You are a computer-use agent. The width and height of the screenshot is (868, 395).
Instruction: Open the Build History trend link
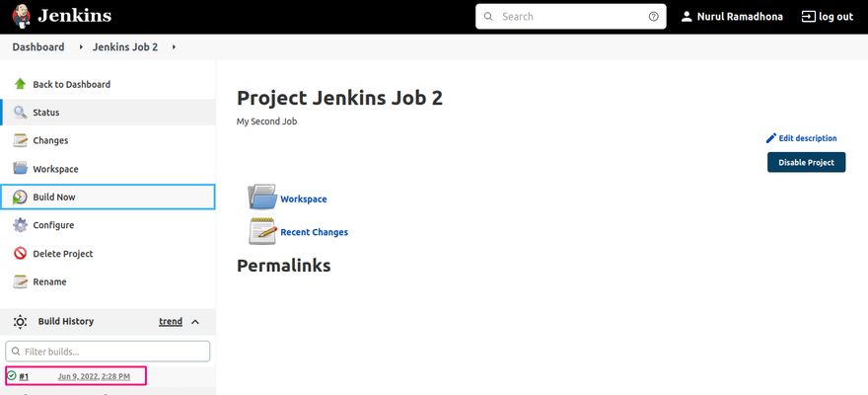(171, 321)
